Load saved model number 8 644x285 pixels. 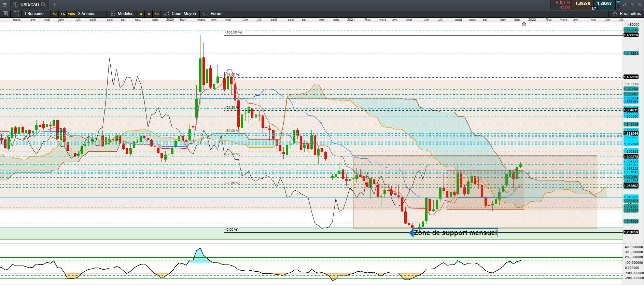149,14
